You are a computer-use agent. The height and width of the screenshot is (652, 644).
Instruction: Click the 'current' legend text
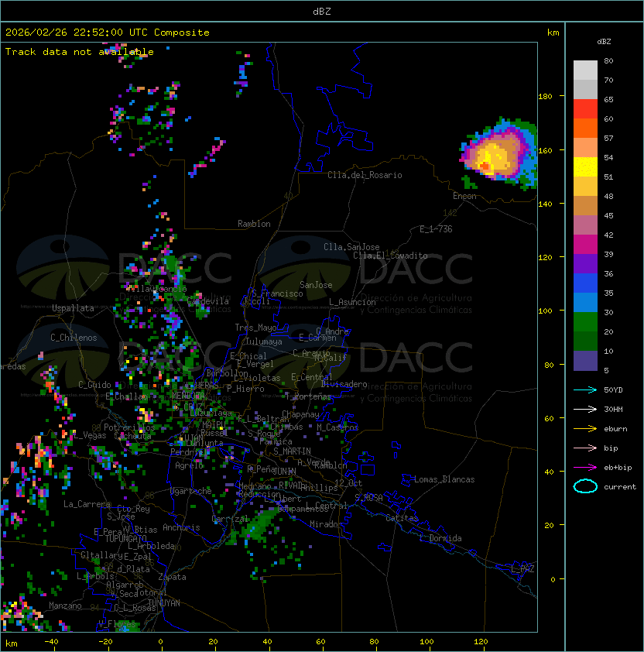pos(620,487)
